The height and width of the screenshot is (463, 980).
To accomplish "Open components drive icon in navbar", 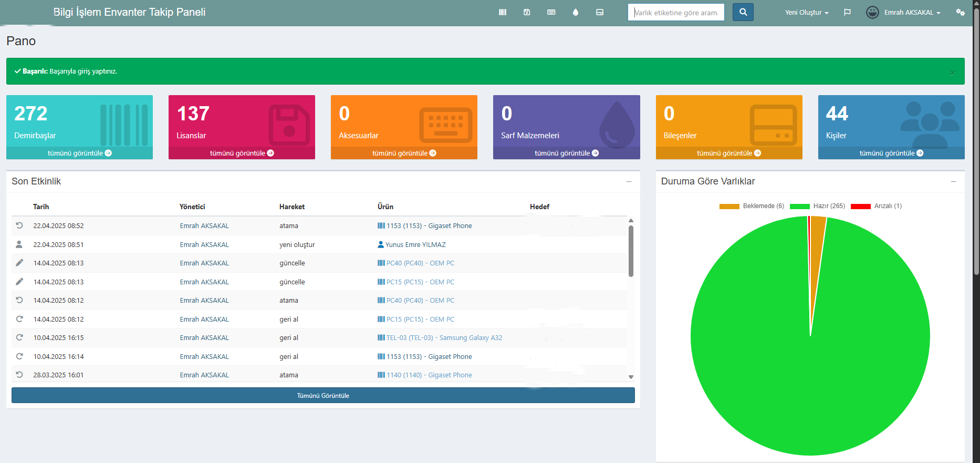I will coord(600,12).
